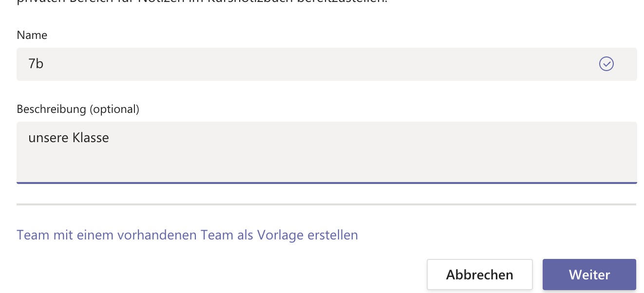
Task: Click the checkmark icon in the Name field
Action: click(x=606, y=64)
